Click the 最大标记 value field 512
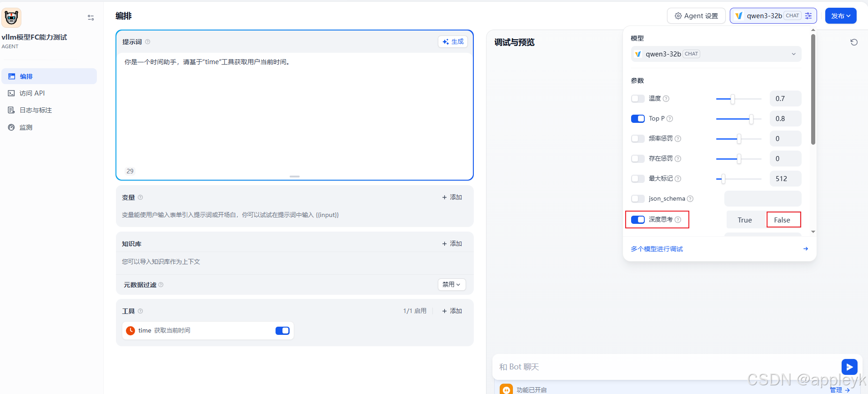The width and height of the screenshot is (868, 394). click(785, 179)
